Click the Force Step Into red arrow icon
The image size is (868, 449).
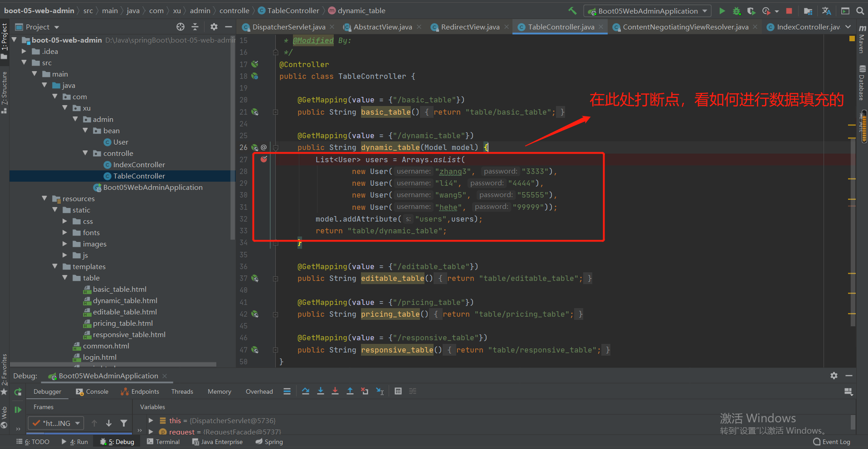[x=335, y=391]
